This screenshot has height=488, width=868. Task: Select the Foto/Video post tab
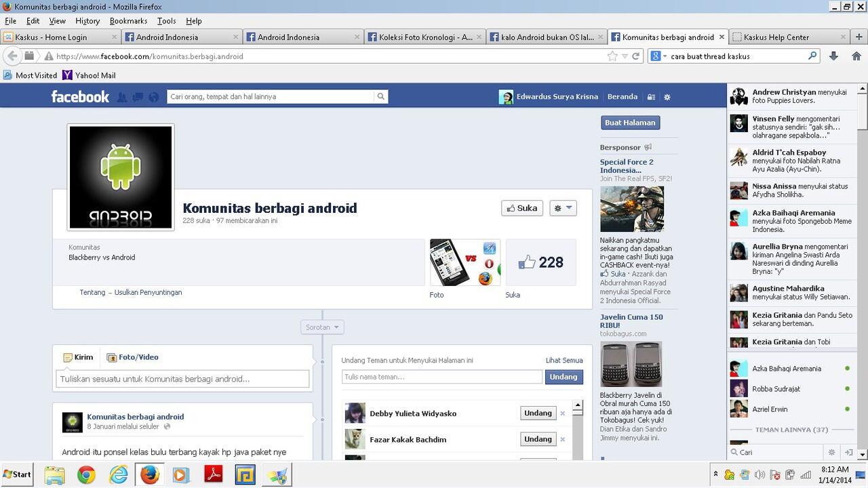coord(134,357)
